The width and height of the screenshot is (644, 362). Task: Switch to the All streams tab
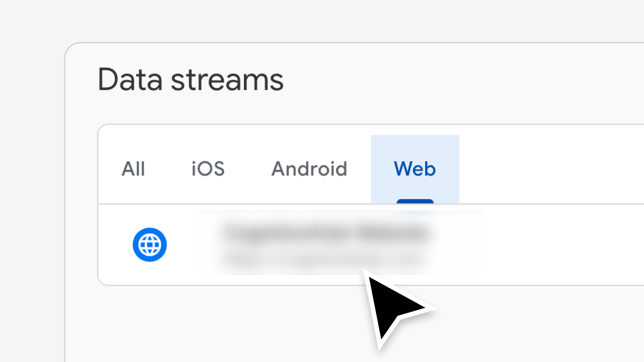pyautogui.click(x=133, y=169)
